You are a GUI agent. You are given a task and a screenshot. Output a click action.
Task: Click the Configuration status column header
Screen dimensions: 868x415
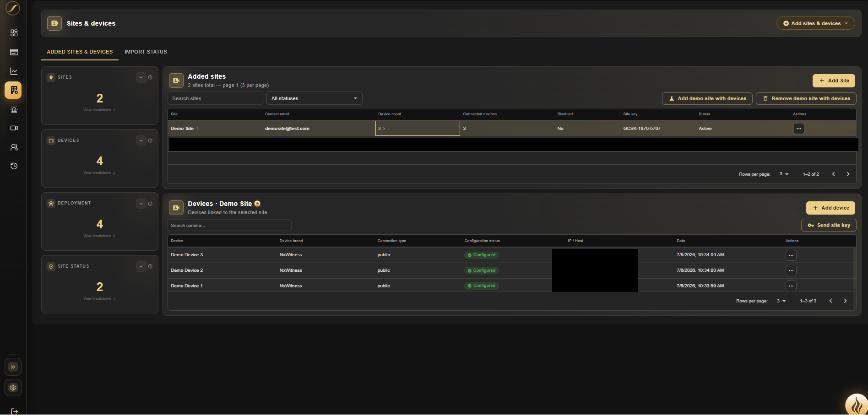point(482,241)
